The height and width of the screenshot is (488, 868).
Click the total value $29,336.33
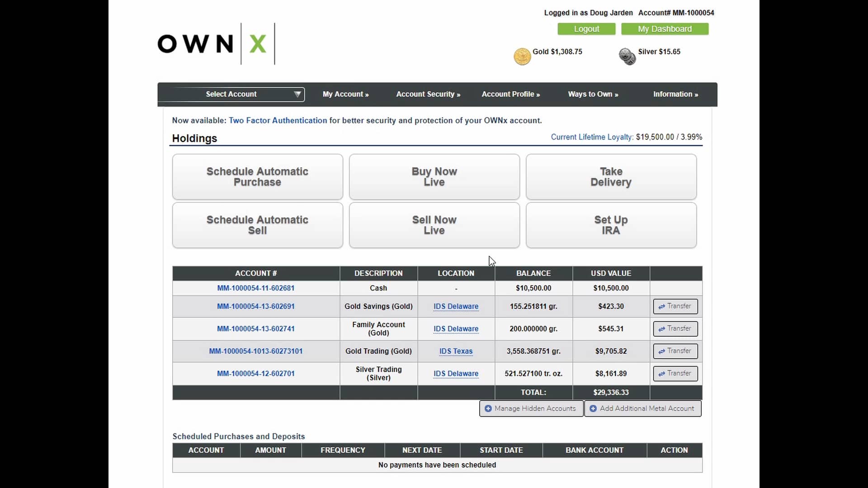(x=611, y=393)
